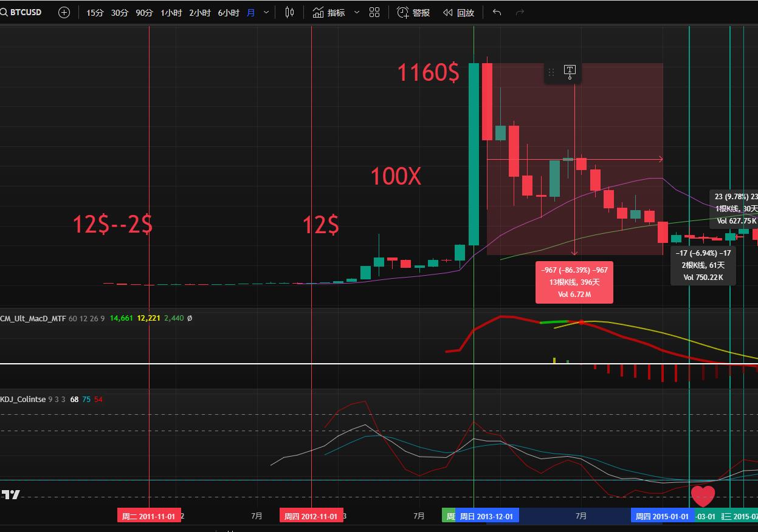Select the 90分 timeframe
The image size is (758, 532).
pos(144,13)
